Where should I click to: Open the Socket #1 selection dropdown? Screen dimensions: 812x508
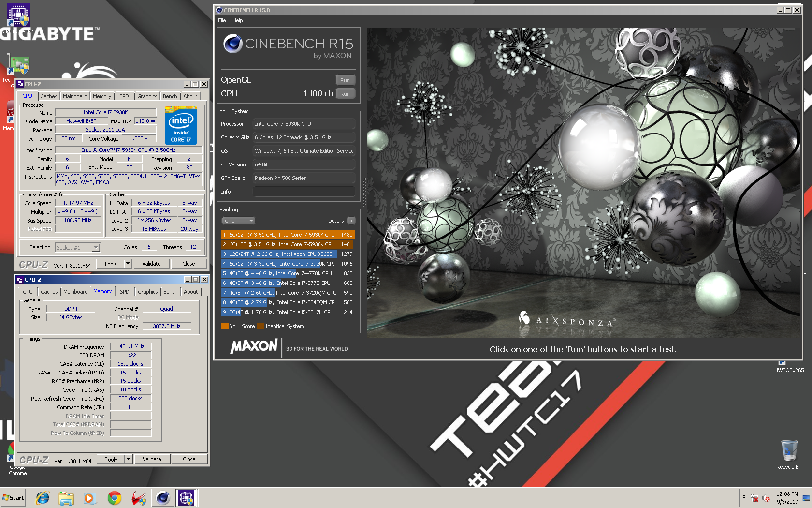[77, 247]
